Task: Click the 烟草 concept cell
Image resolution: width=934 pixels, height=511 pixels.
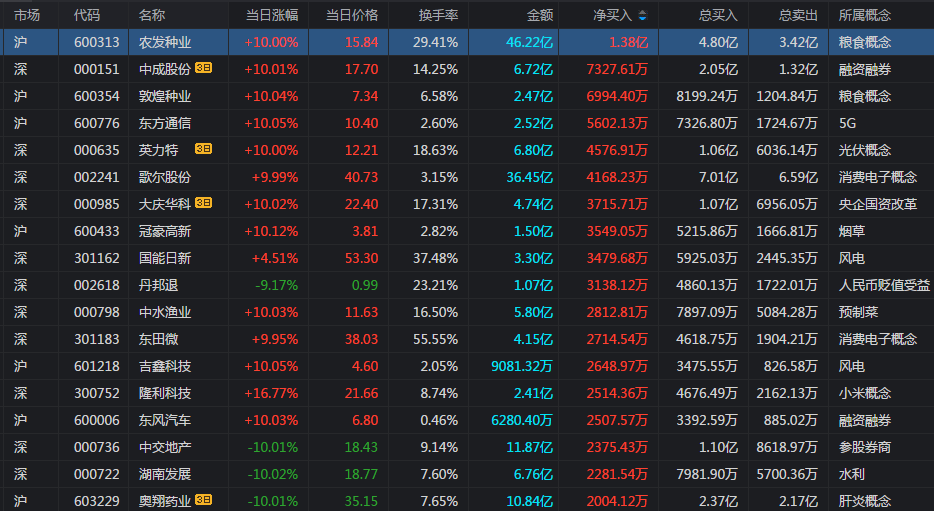Action: pos(852,231)
